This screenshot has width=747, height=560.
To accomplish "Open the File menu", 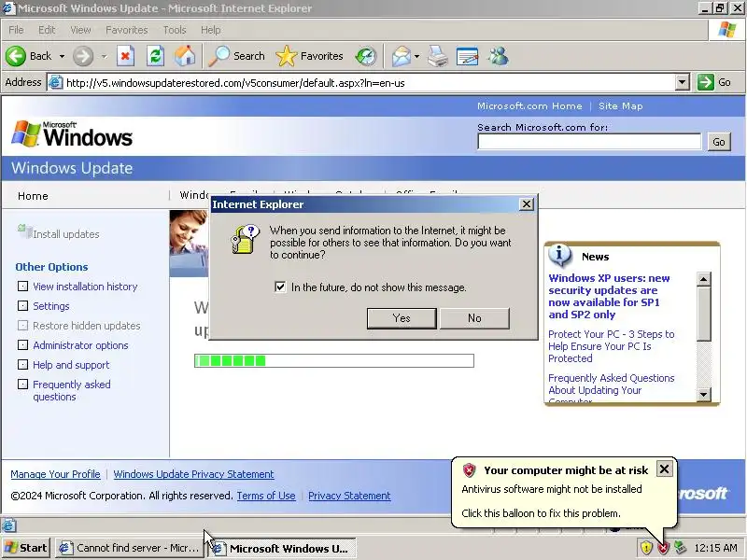I will click(x=16, y=30).
